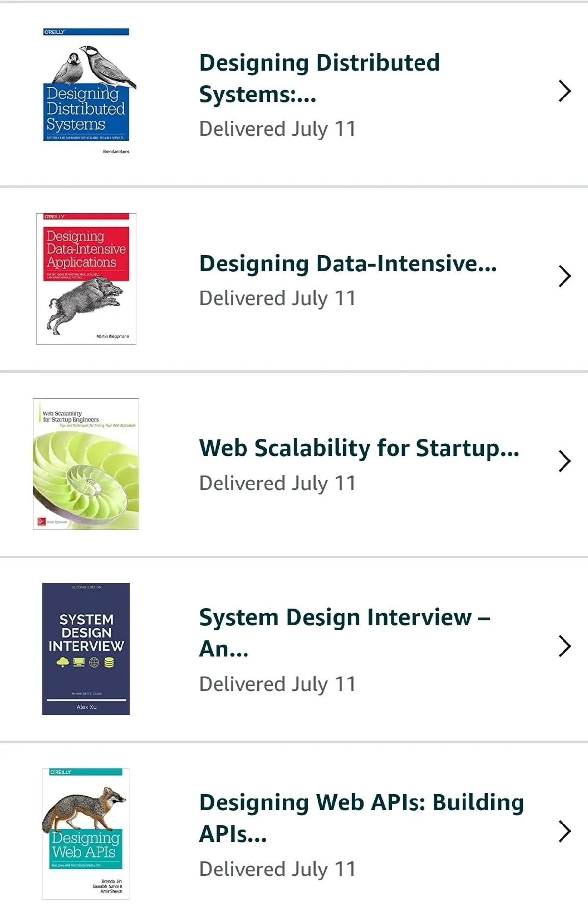The height and width of the screenshot is (921, 588).
Task: Tap System Design Interview – An title
Action: [x=344, y=633]
